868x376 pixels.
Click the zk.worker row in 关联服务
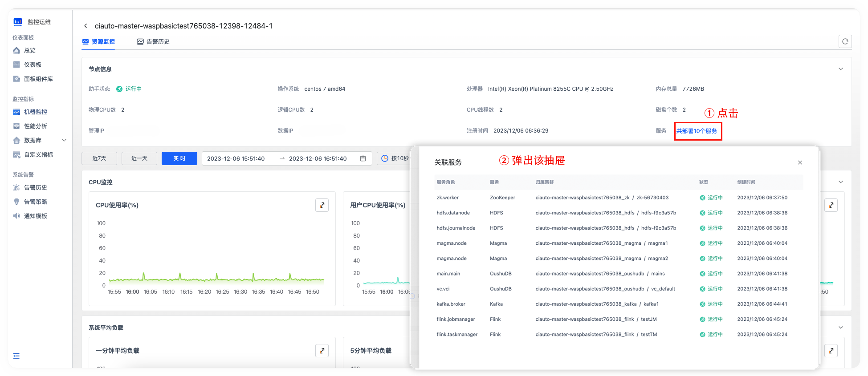tap(619, 198)
